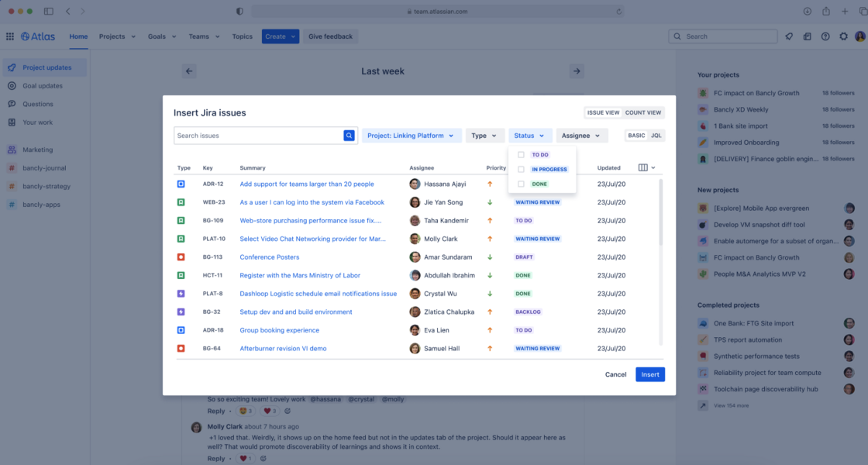Expand the Project: Linking Platform dropdown

[412, 135]
